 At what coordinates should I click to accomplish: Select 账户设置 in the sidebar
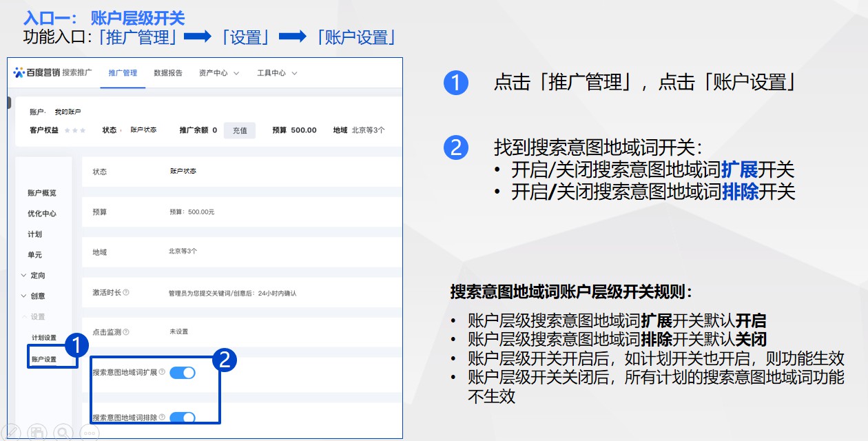pos(44,359)
